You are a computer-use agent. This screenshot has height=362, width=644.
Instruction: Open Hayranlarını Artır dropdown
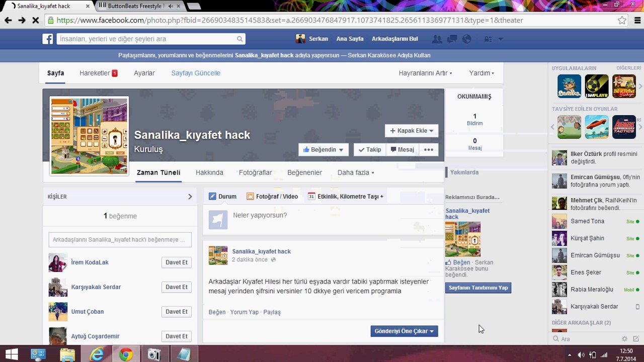[425, 73]
